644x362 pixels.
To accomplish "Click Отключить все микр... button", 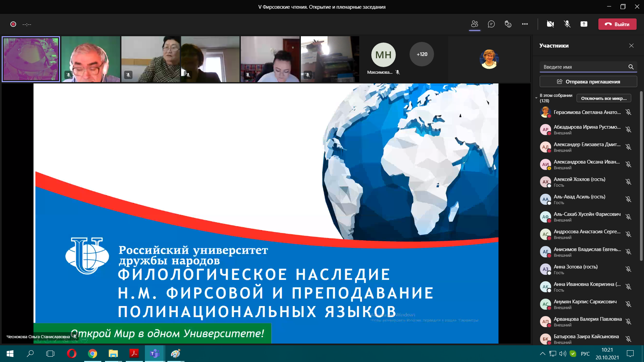I will (x=604, y=98).
